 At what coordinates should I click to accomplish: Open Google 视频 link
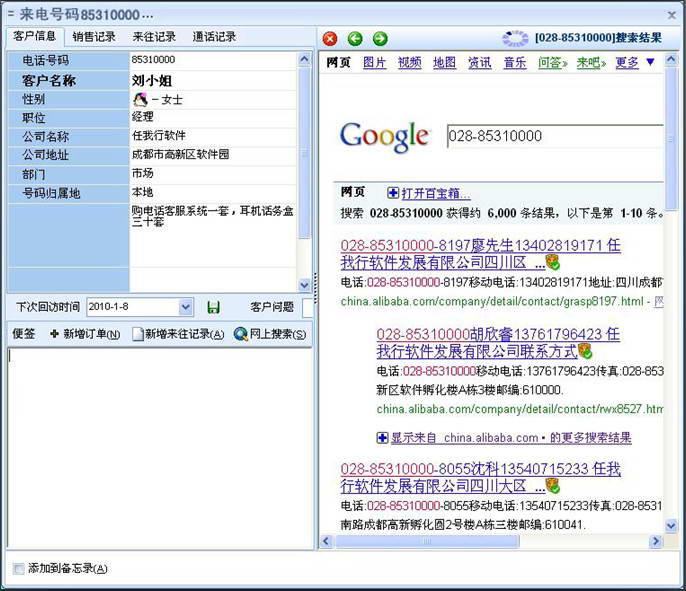click(410, 63)
